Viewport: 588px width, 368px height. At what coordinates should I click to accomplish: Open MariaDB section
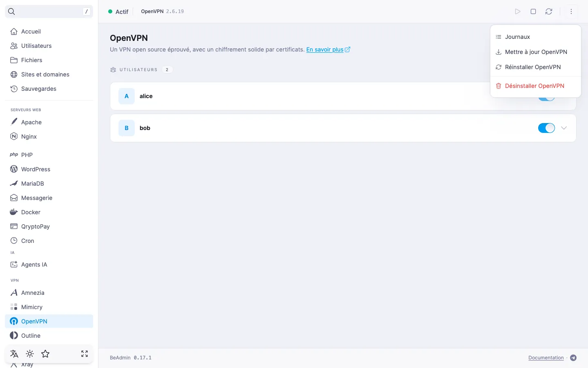49,184
